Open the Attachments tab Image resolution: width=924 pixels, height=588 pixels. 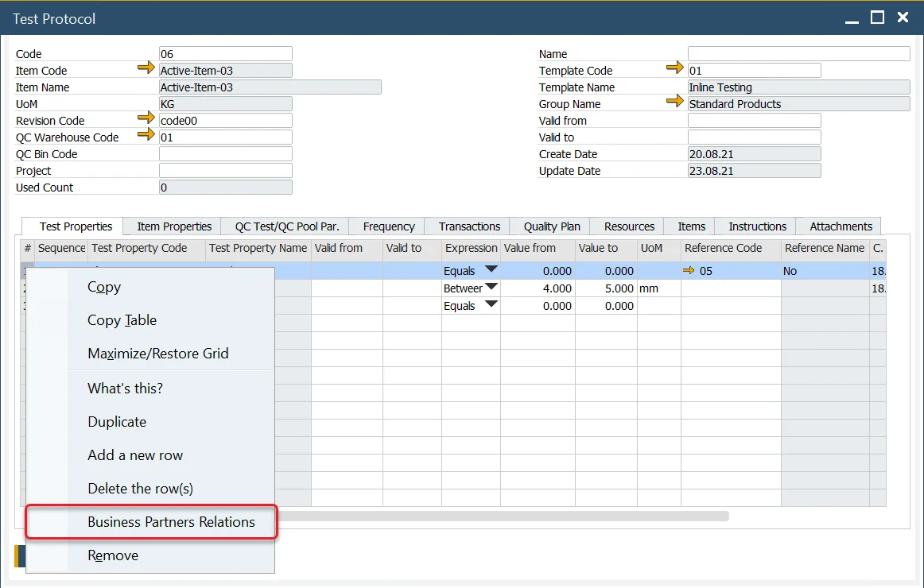click(x=841, y=226)
